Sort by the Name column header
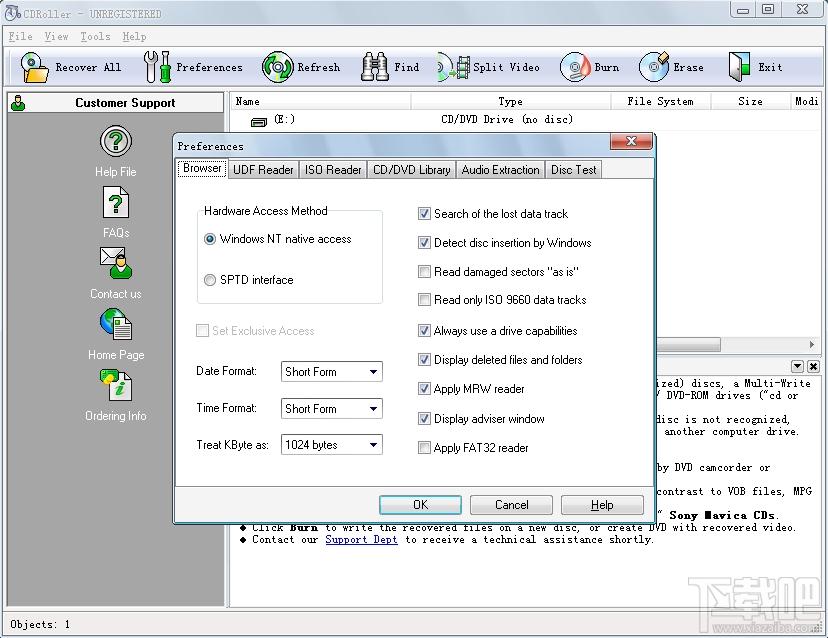The image size is (828, 638). [x=321, y=101]
